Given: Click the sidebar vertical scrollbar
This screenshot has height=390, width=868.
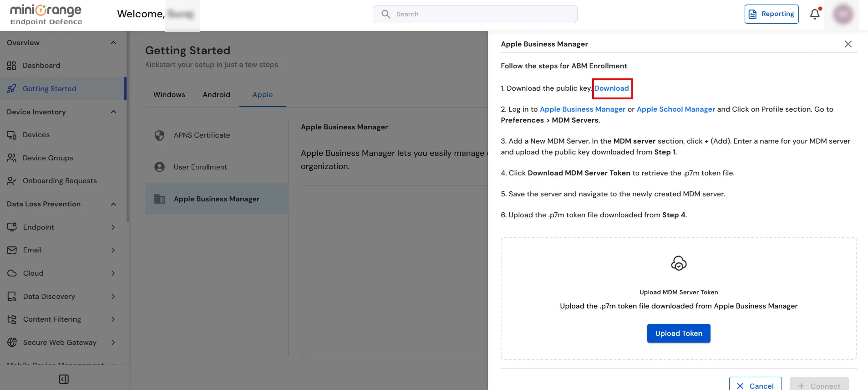Looking at the screenshot, I should 128,128.
